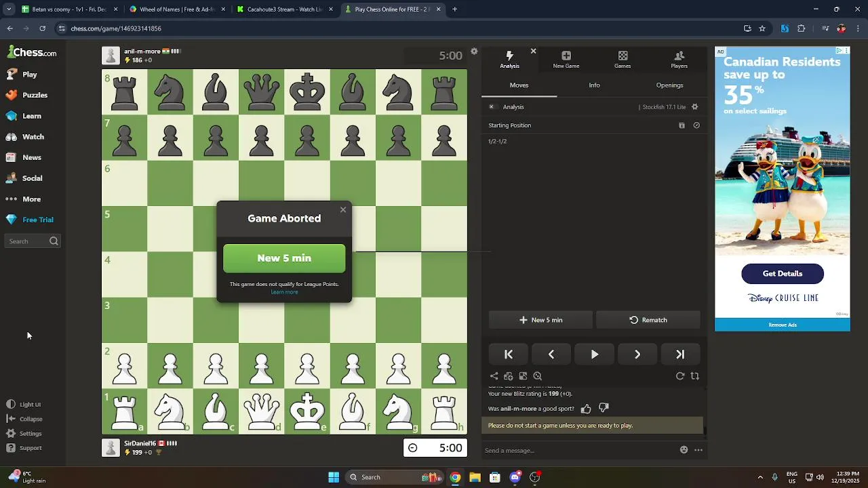This screenshot has width=868, height=488.
Task: Flip the board with arrows icon
Action: (x=695, y=376)
